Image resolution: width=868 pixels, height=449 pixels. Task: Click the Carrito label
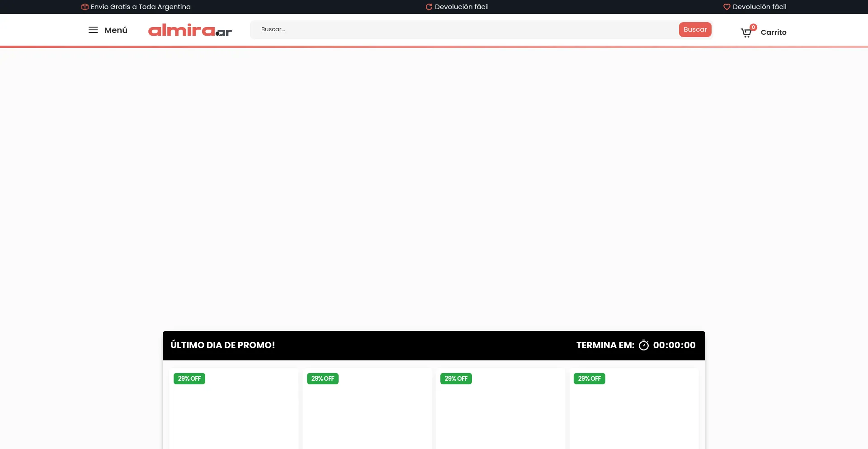tap(774, 32)
